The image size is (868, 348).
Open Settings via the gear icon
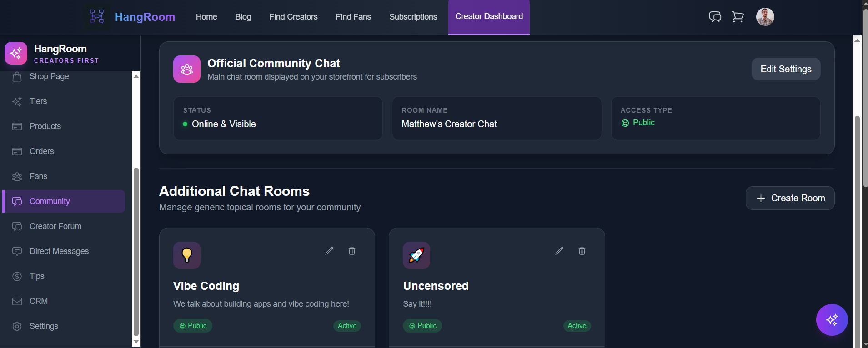[x=17, y=326]
